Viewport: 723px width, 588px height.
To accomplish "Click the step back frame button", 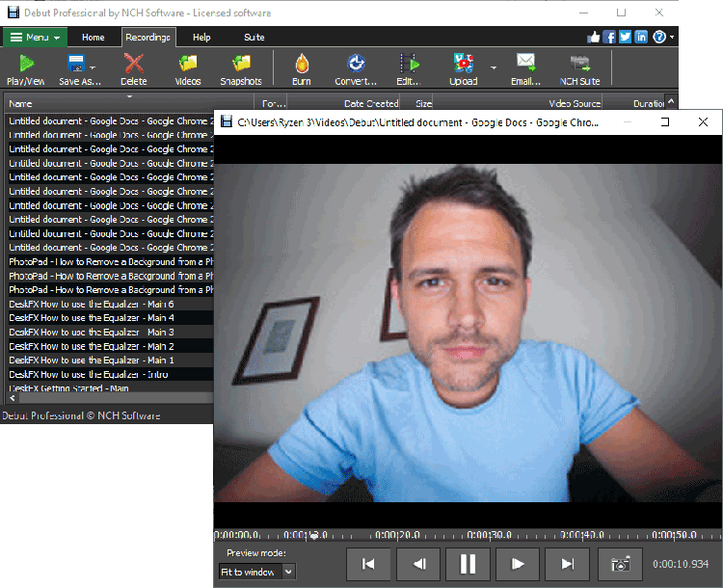I will [x=418, y=564].
